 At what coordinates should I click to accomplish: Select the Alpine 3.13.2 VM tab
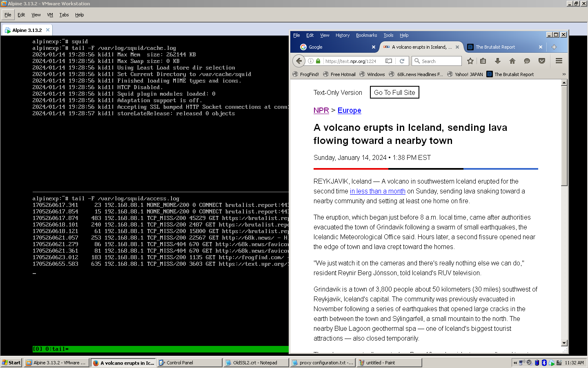point(27,30)
